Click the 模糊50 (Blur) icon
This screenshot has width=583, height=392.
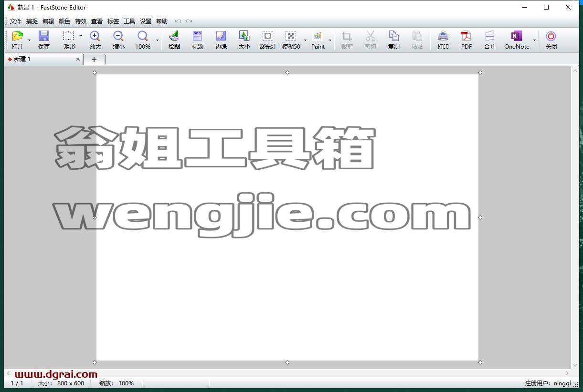click(x=291, y=40)
